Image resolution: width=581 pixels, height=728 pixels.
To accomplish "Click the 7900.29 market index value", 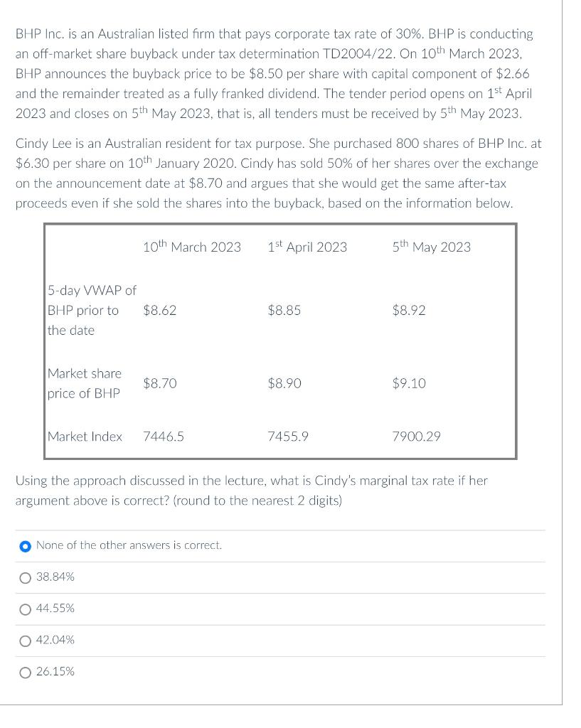I will tap(416, 437).
